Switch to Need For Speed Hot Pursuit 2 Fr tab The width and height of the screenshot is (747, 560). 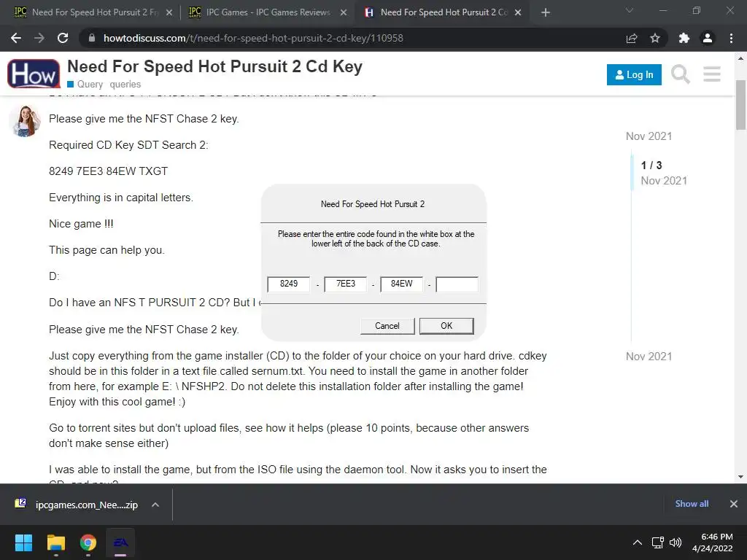pyautogui.click(x=94, y=12)
